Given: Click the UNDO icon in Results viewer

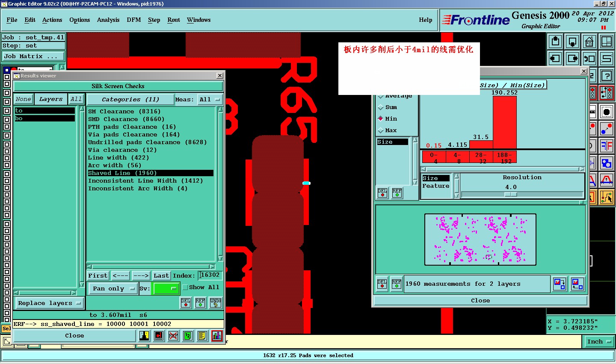Looking at the screenshot, I should [x=216, y=303].
